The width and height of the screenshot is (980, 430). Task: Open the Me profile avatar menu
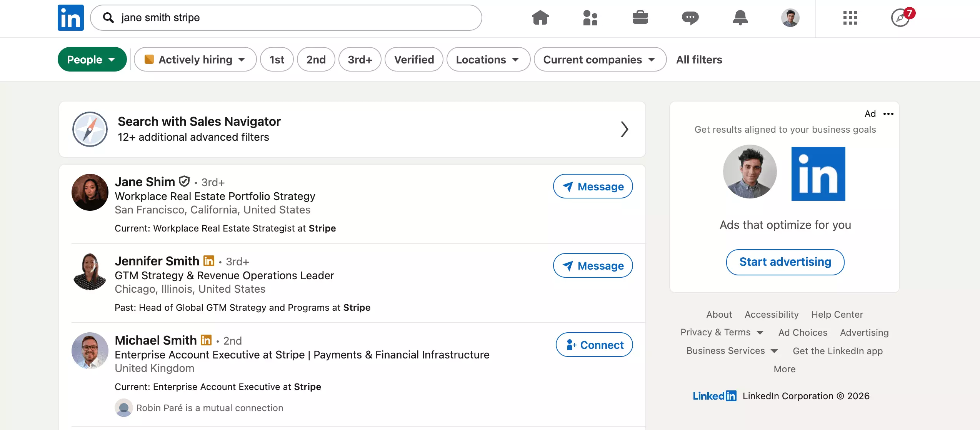[x=790, y=18]
